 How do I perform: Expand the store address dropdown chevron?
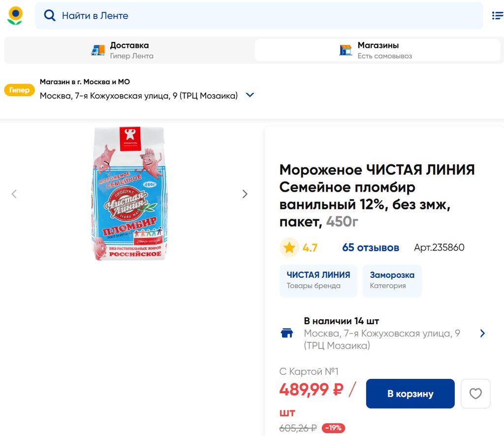250,95
